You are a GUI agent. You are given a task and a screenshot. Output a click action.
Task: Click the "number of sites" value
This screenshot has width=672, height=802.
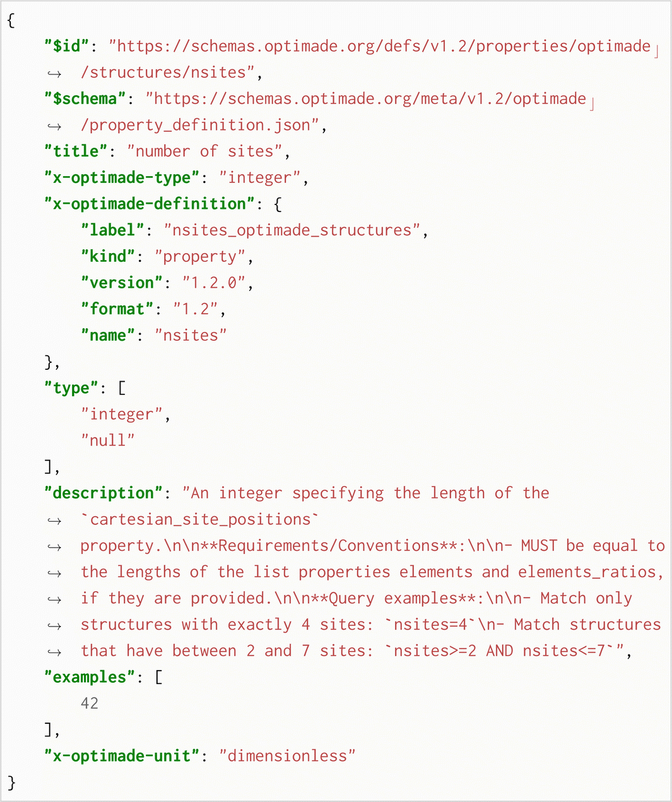204,151
